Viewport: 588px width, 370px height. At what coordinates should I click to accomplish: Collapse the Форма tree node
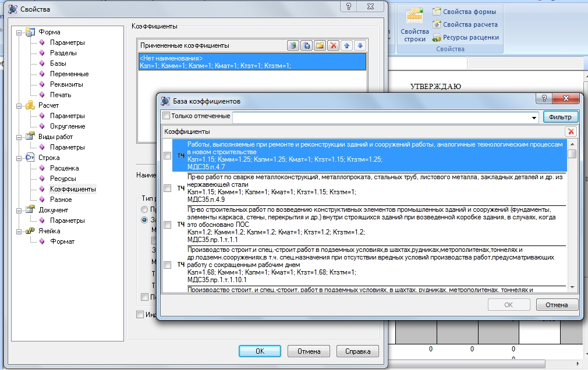19,32
